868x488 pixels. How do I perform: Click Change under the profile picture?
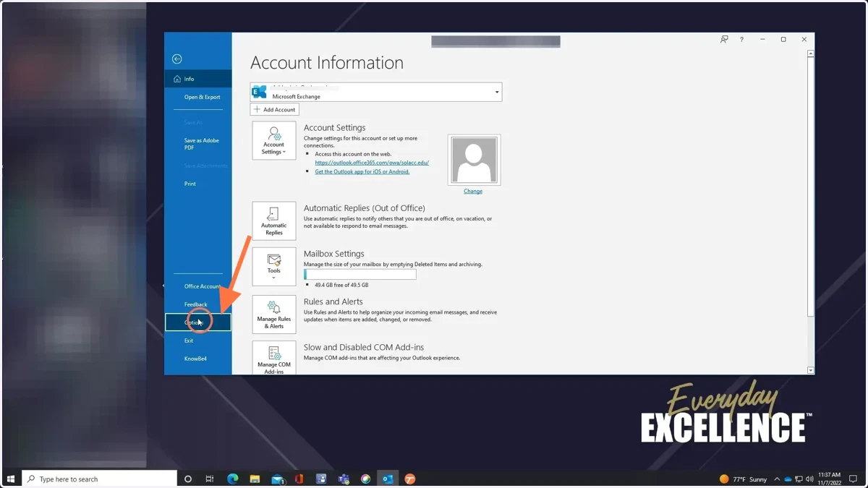pyautogui.click(x=473, y=191)
